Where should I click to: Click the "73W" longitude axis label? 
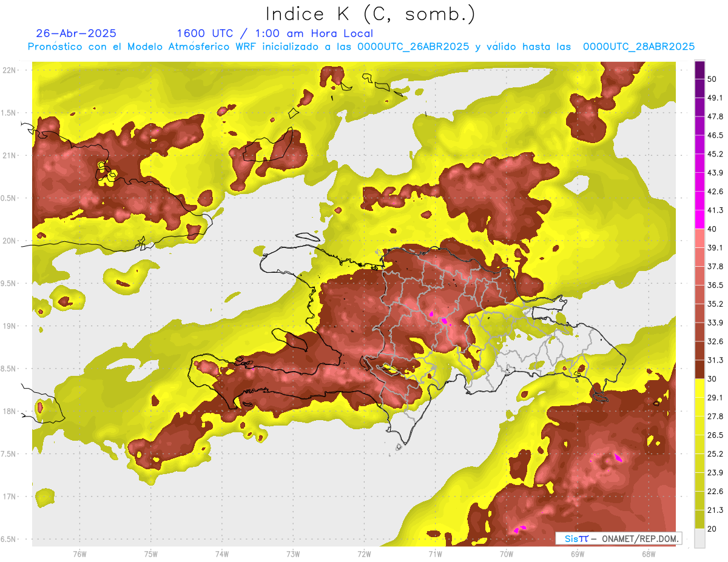click(293, 554)
